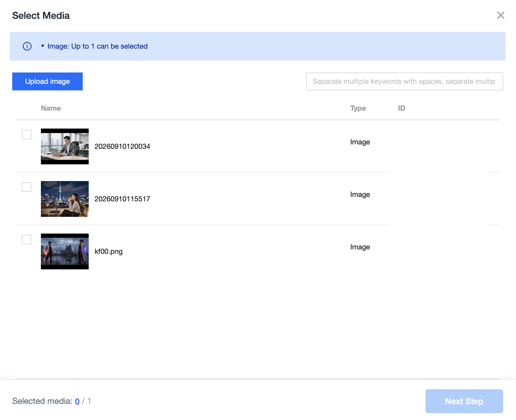Click the Type column header
This screenshot has height=420, width=516.
click(x=358, y=108)
